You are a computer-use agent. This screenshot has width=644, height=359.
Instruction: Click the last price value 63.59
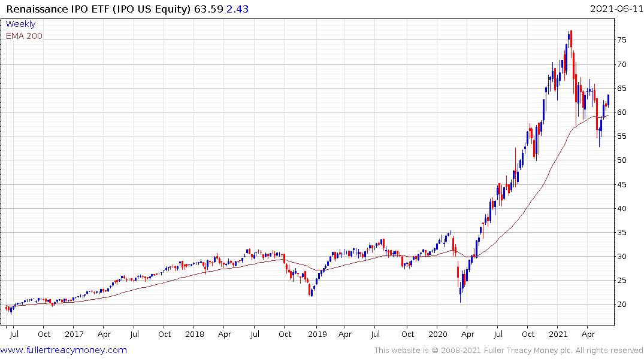[x=208, y=9]
